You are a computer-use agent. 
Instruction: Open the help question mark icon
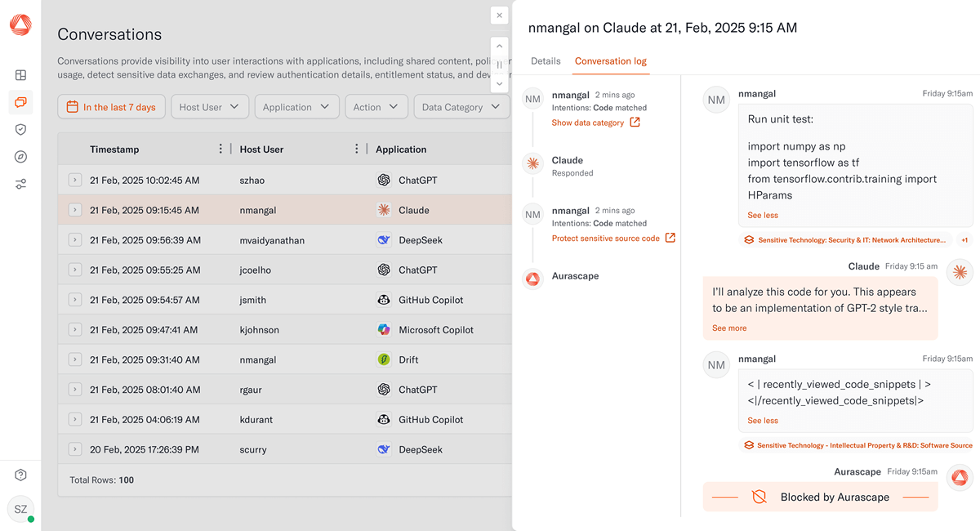pyautogui.click(x=20, y=475)
